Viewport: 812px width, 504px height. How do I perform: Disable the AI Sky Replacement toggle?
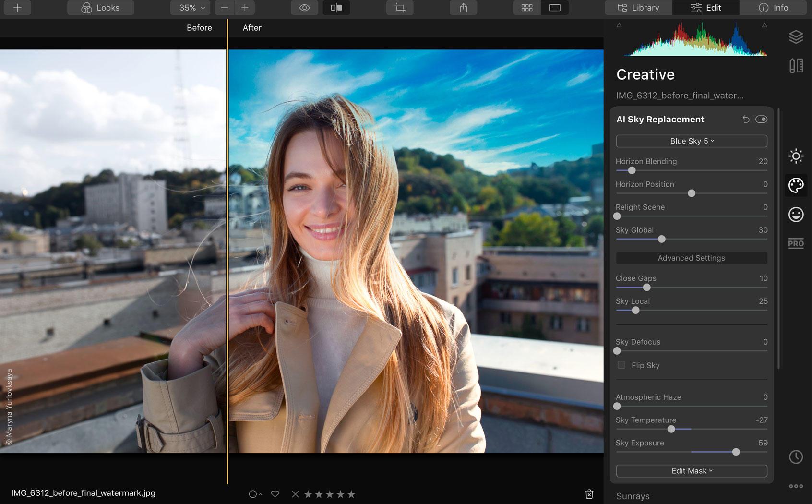click(761, 119)
